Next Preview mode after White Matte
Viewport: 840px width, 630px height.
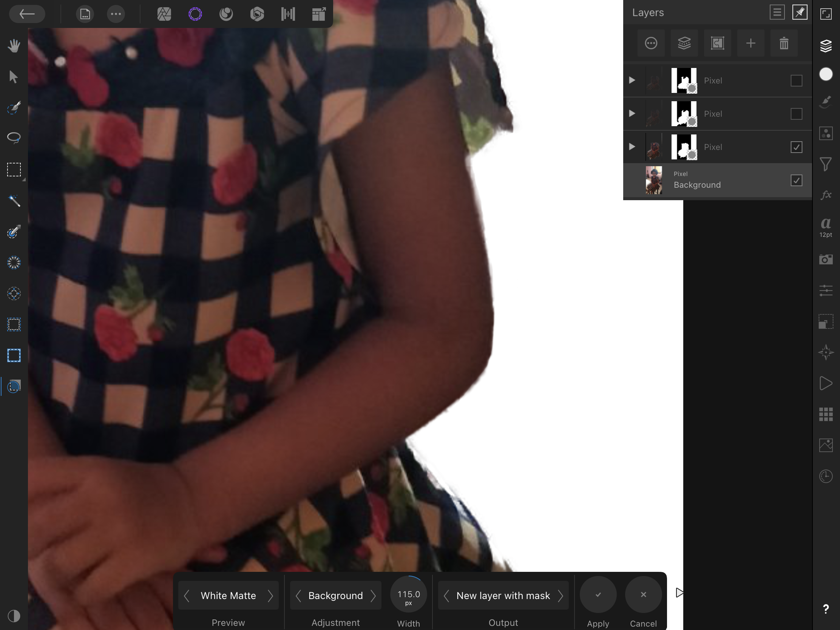270,596
